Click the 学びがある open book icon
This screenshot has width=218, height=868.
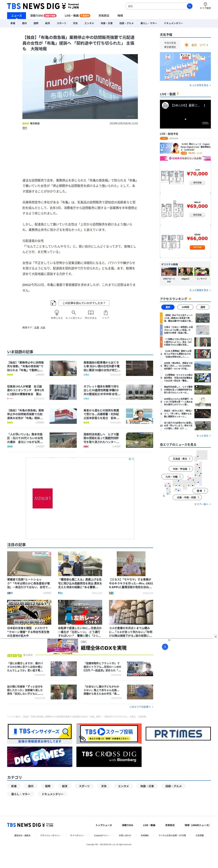[91, 312]
